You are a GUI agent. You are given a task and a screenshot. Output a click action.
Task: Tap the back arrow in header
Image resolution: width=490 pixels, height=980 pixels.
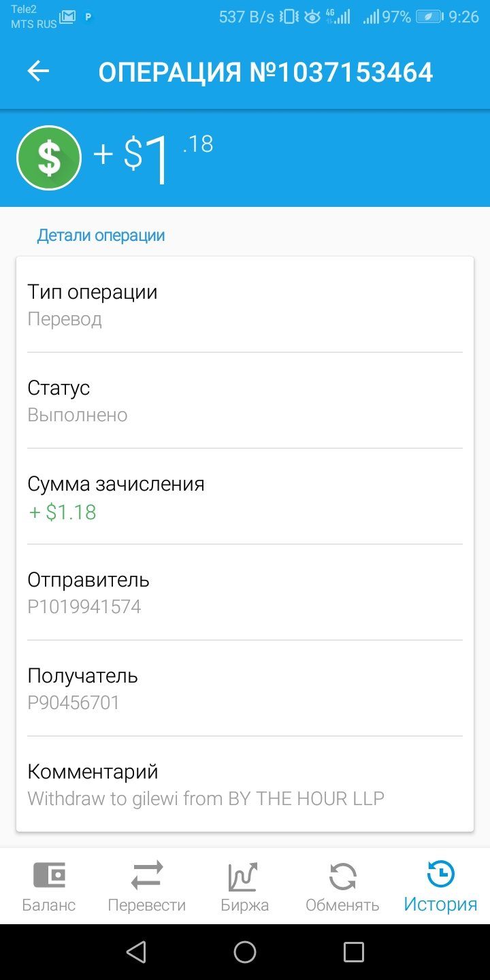(38, 71)
